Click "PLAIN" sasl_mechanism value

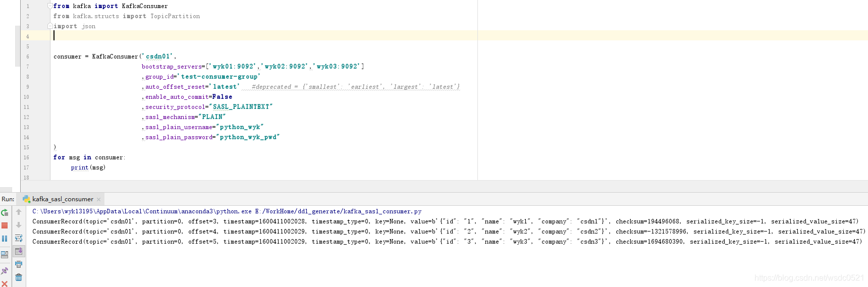[x=212, y=117]
